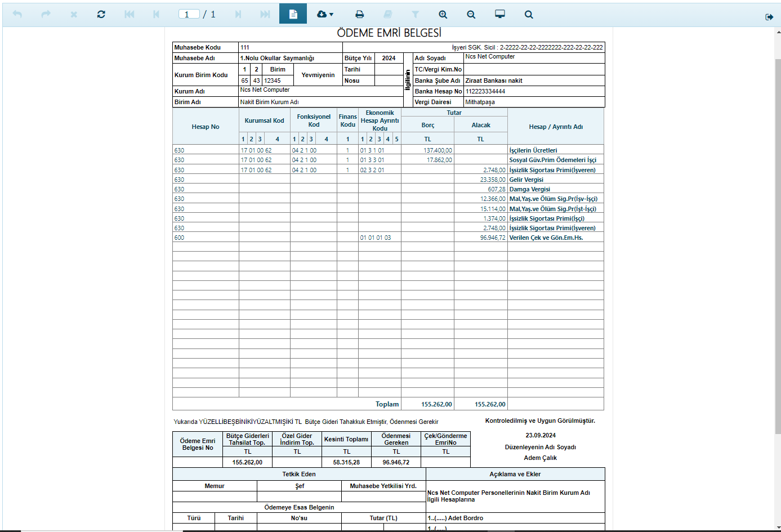Click the Kesinti Toplamı value 58.315,28
This screenshot has height=532, width=781.
(346, 462)
